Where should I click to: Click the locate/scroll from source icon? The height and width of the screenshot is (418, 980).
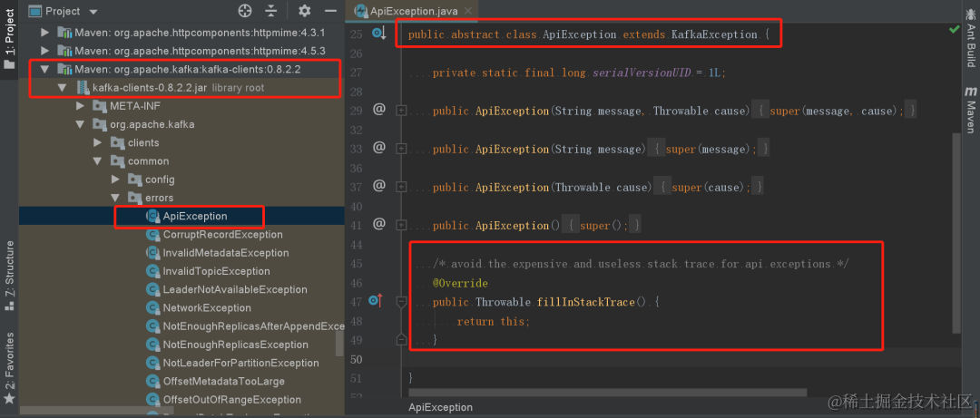(x=245, y=11)
